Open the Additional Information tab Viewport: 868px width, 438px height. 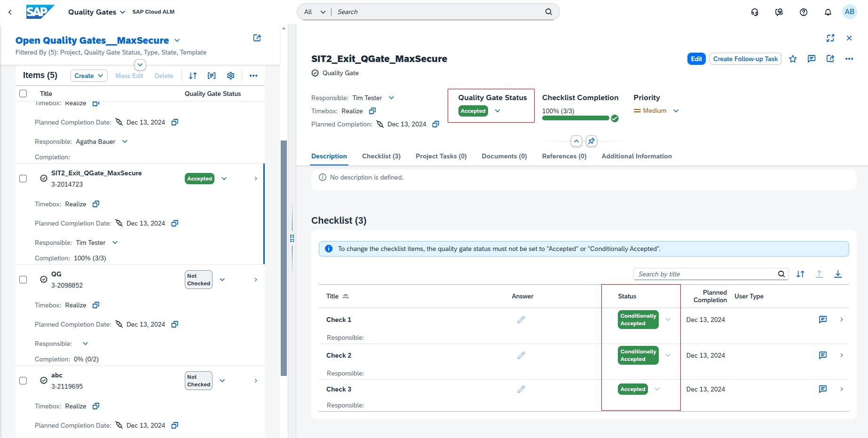(636, 156)
